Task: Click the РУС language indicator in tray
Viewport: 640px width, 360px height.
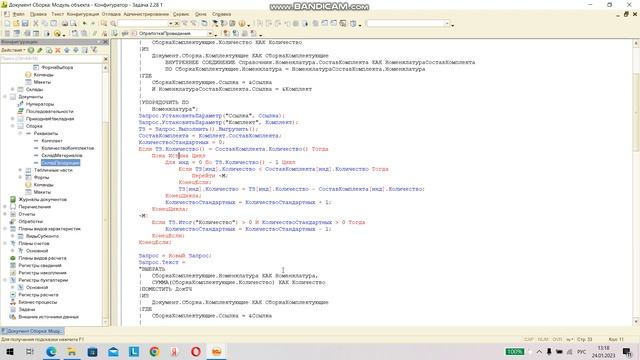Action: click(581, 352)
